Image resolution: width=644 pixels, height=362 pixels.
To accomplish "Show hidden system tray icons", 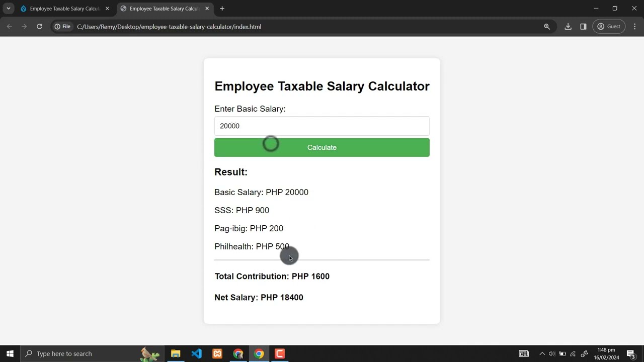I will pyautogui.click(x=542, y=354).
